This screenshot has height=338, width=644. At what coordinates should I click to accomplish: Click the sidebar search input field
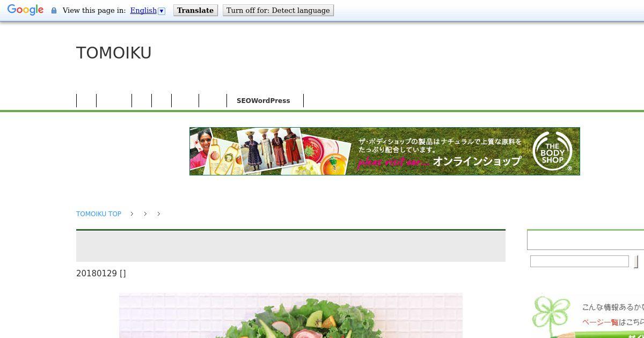click(579, 261)
